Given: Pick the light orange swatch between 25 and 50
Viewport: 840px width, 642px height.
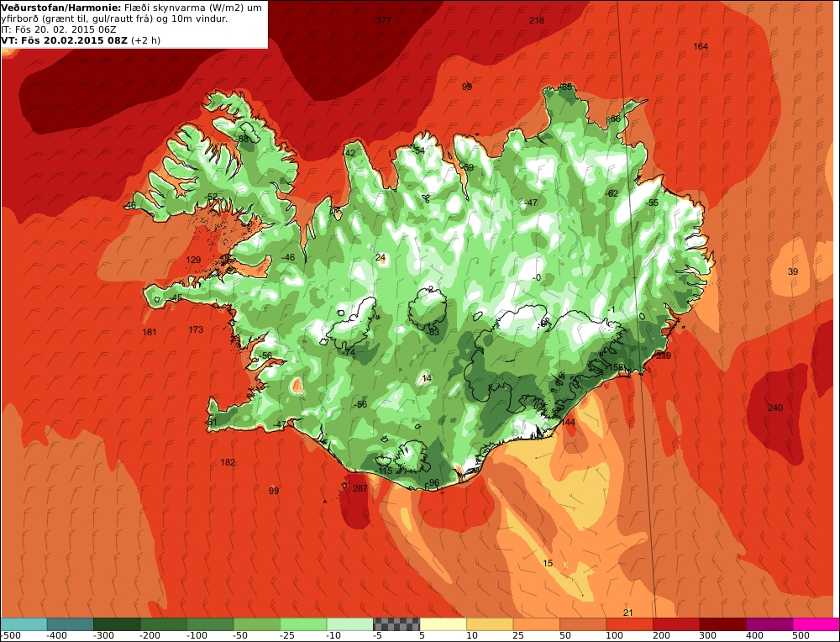Looking at the screenshot, I should click(x=536, y=624).
